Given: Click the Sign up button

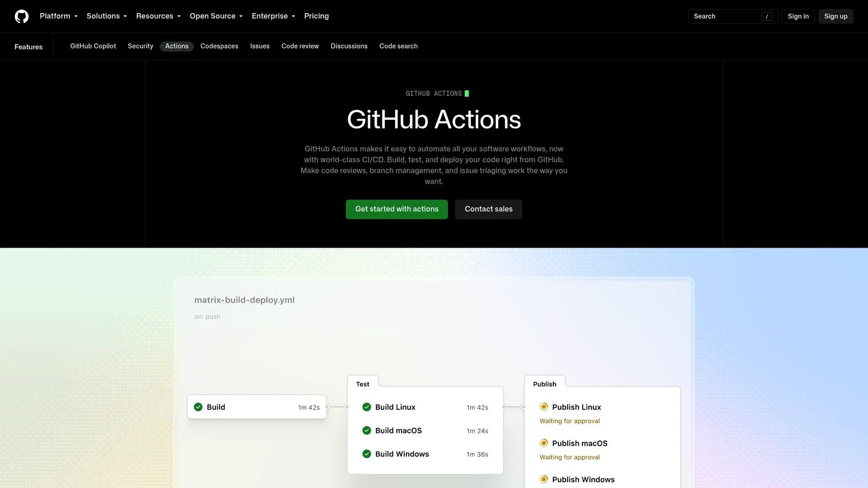Looking at the screenshot, I should [836, 16].
